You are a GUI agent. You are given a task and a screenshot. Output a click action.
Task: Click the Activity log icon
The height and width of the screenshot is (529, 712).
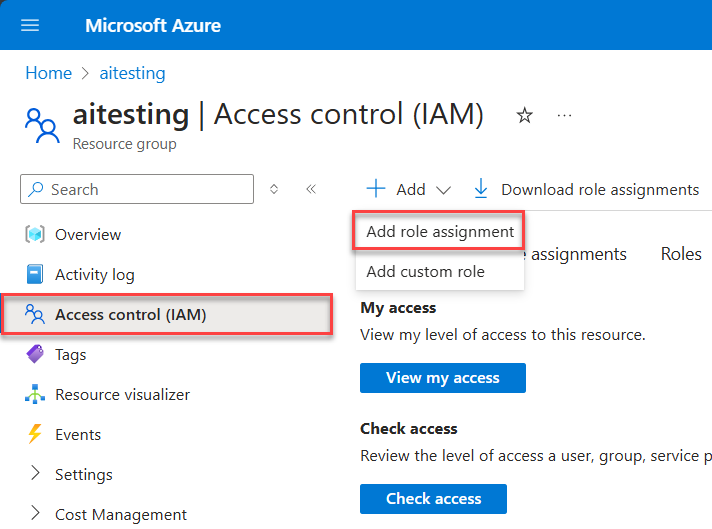[35, 275]
